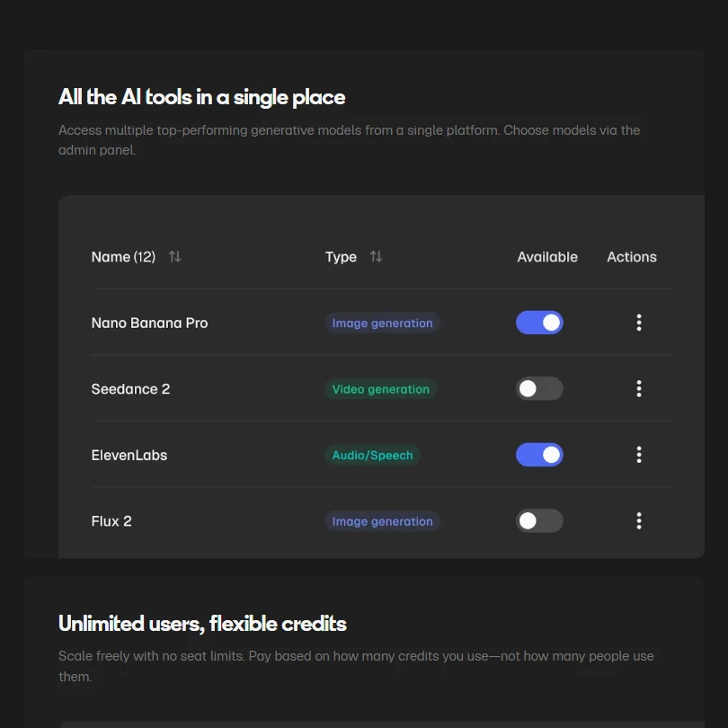Click the Name (12) column header
The image size is (728, 728).
(123, 257)
